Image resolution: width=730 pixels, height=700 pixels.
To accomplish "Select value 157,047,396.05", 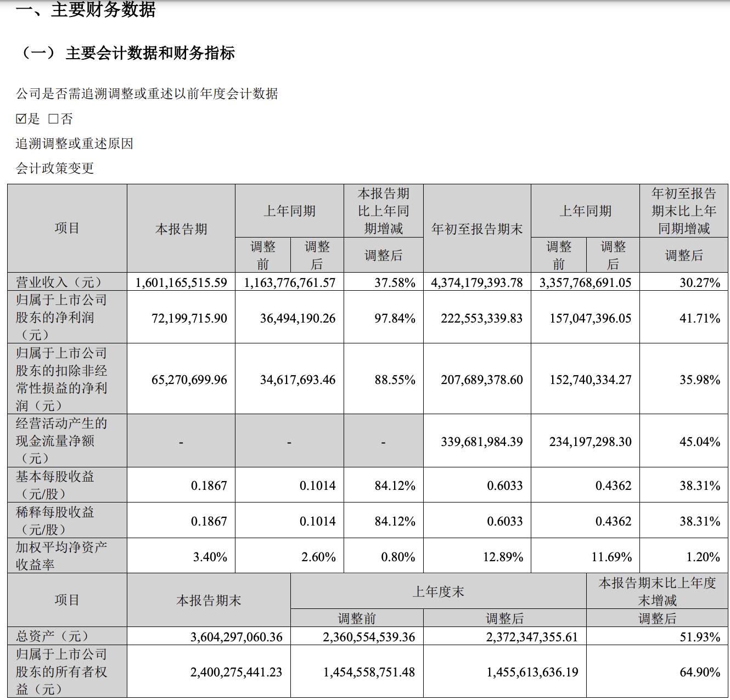I will click(591, 318).
